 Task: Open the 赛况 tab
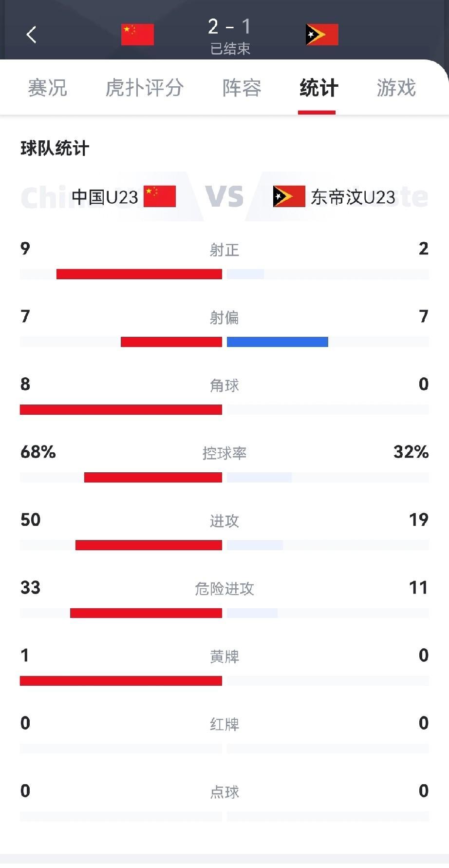point(47,88)
